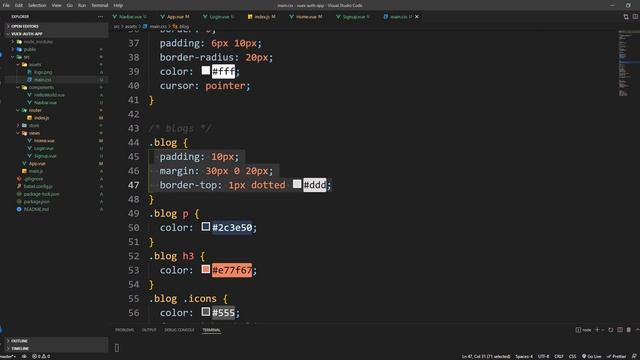Open the View menu
The image size is (640, 360).
tap(56, 5)
